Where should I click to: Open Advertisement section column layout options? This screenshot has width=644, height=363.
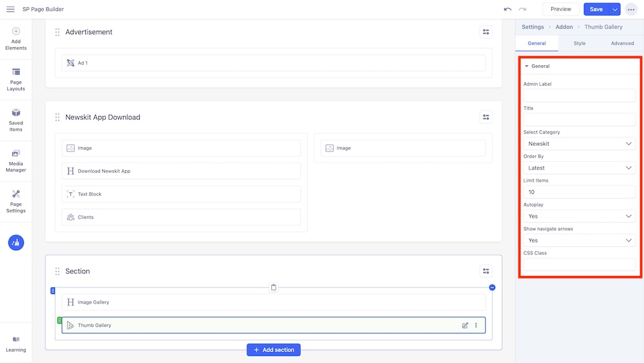coord(486,32)
